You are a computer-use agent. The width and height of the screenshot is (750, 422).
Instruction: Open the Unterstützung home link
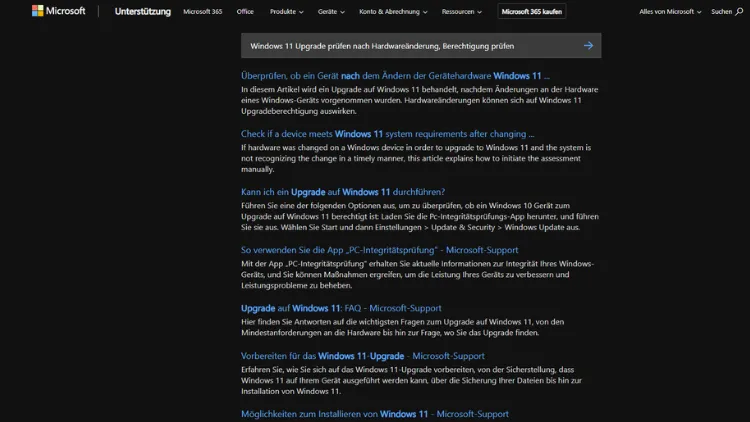(143, 11)
